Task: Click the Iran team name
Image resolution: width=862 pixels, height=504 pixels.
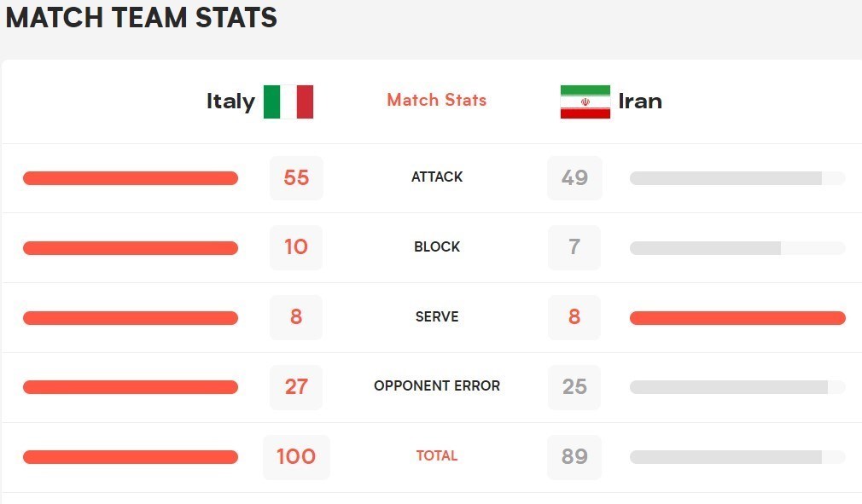Action: tap(640, 101)
